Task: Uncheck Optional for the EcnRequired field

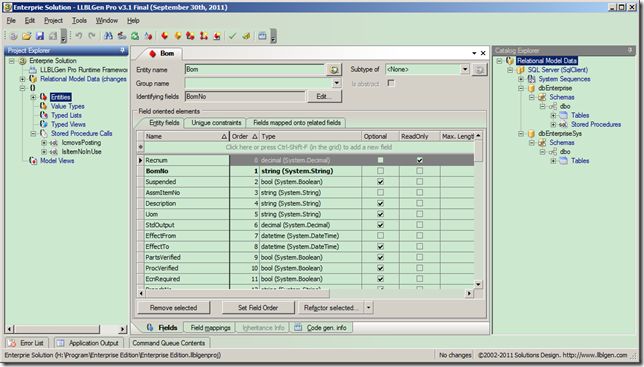Action: tap(380, 279)
